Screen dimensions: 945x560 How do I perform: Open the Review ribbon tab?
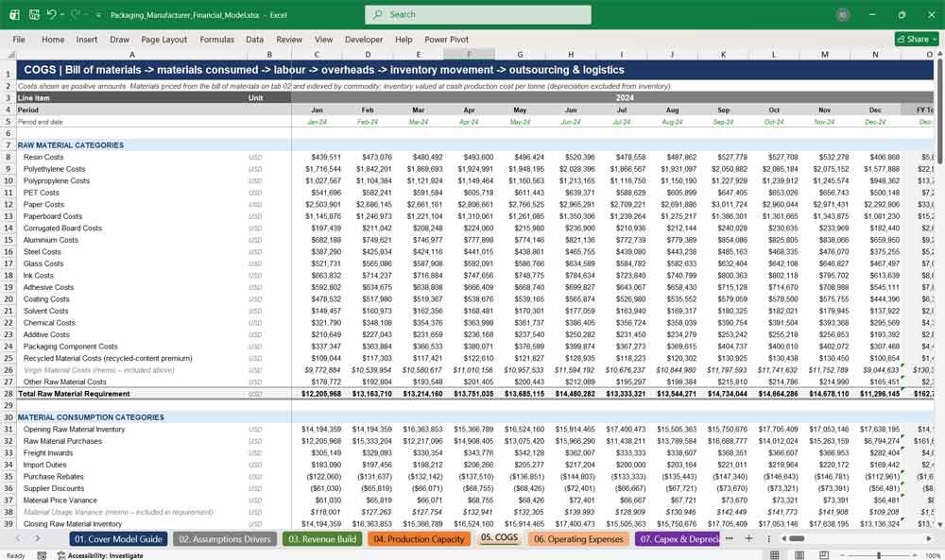pos(289,39)
